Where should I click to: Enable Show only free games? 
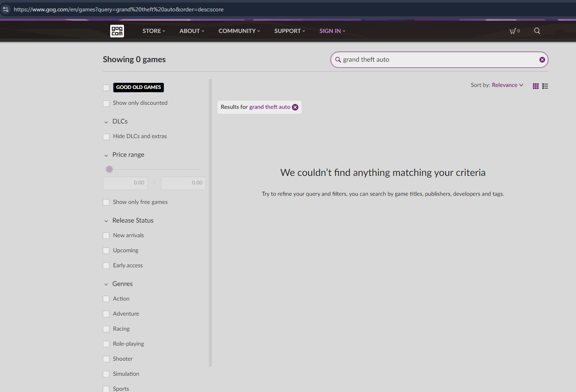tap(106, 202)
